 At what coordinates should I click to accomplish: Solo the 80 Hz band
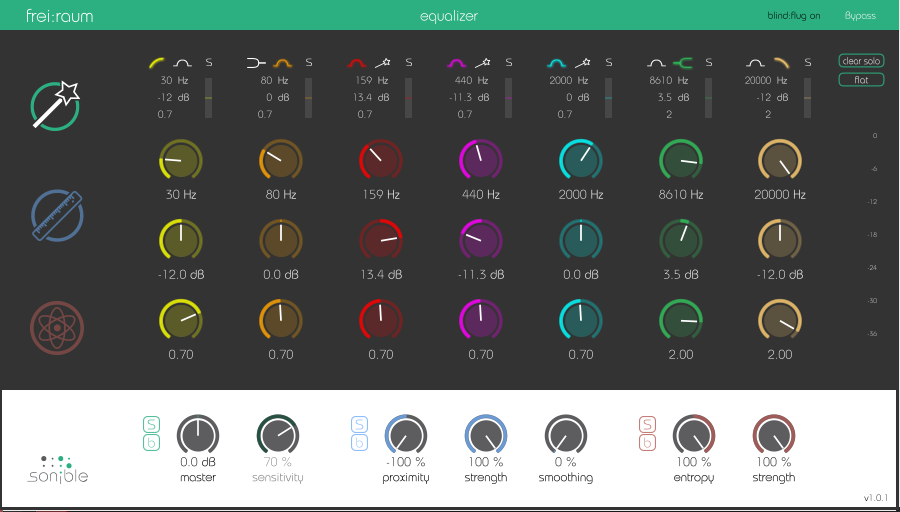tap(309, 62)
